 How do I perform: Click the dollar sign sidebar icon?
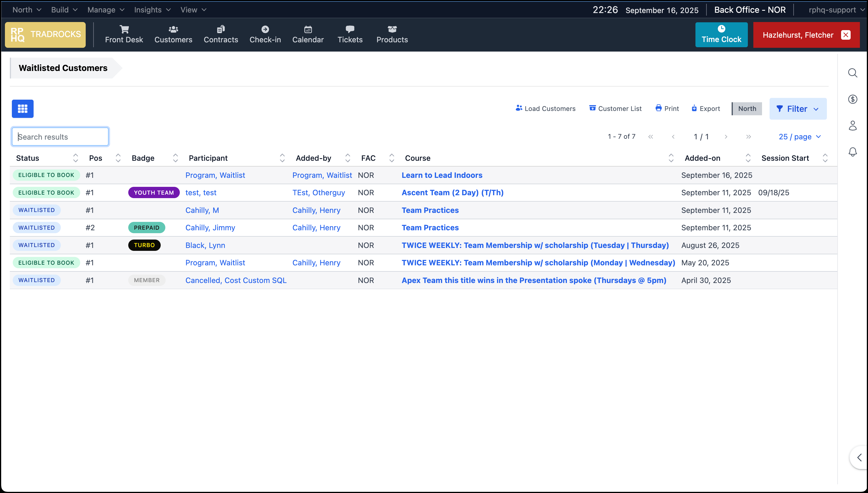tap(852, 99)
